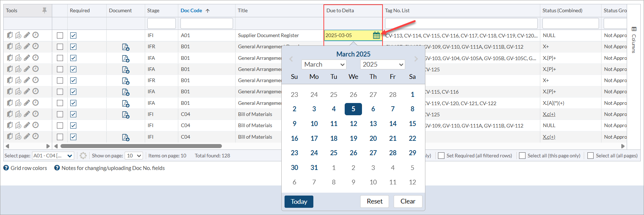Click the main grid scrollbar right arrow
Viewport: 644px width, 215px height.
pos(623,146)
